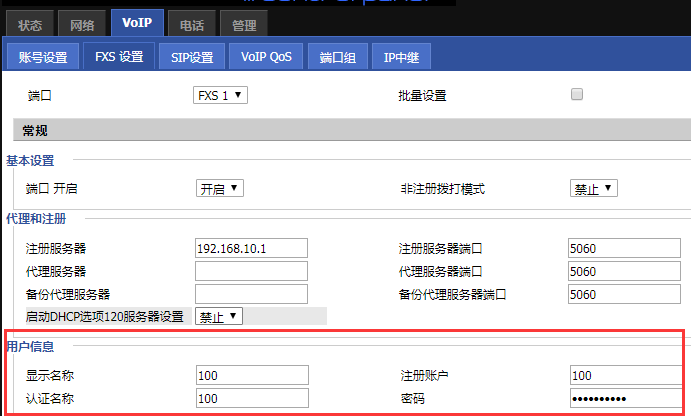Focus the empty 代理服务器 field

(251, 271)
